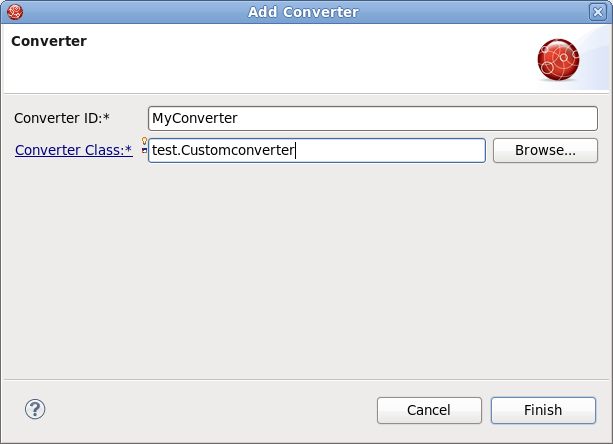Viewport: 613px width, 444px height.
Task: Focus the Converter ID text field
Action: coord(373,118)
